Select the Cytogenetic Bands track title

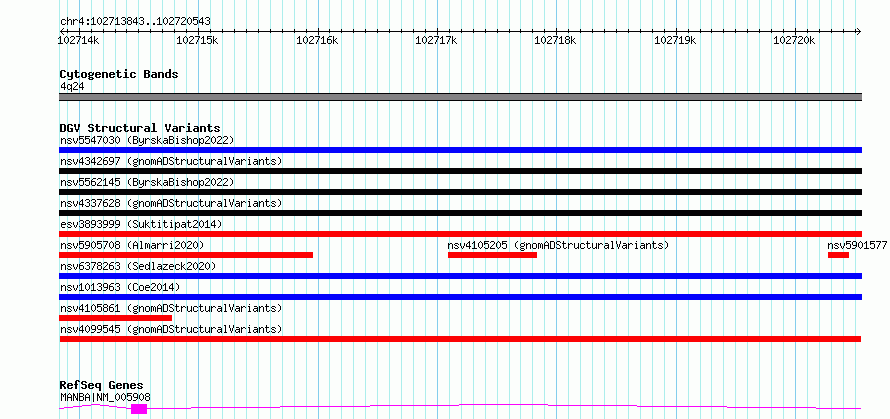click(119, 74)
